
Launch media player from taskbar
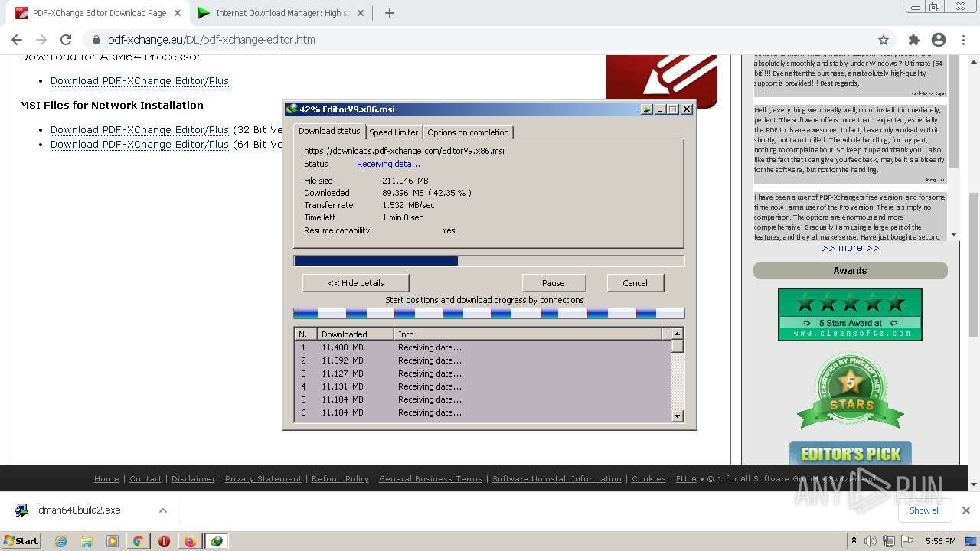tap(113, 541)
